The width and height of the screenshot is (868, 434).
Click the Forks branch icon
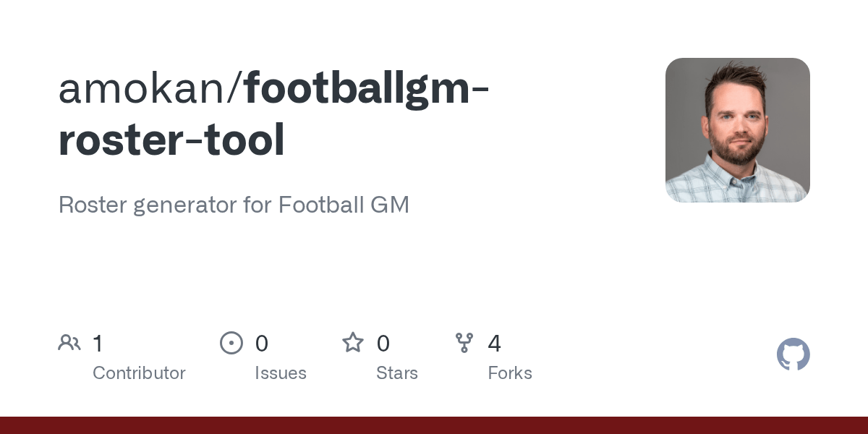464,343
